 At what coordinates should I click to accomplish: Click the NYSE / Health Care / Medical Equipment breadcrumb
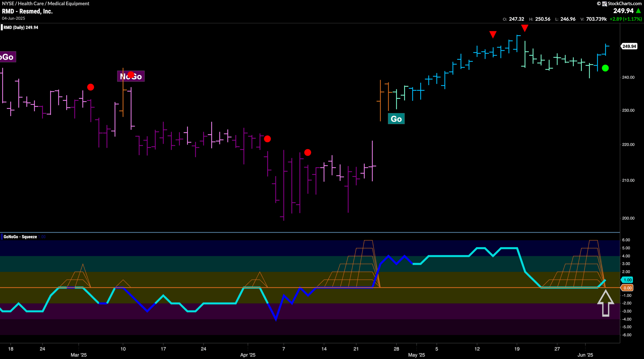coord(46,4)
